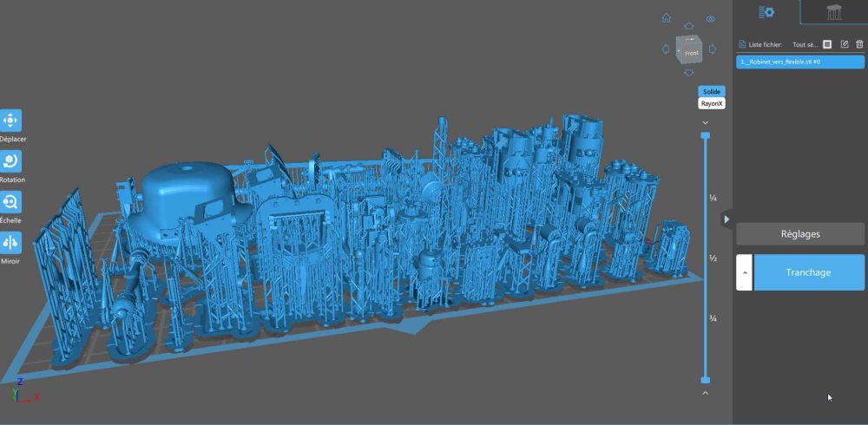This screenshot has width=868, height=425.
Task: Start slicing with the Tranchage button
Action: coord(808,272)
